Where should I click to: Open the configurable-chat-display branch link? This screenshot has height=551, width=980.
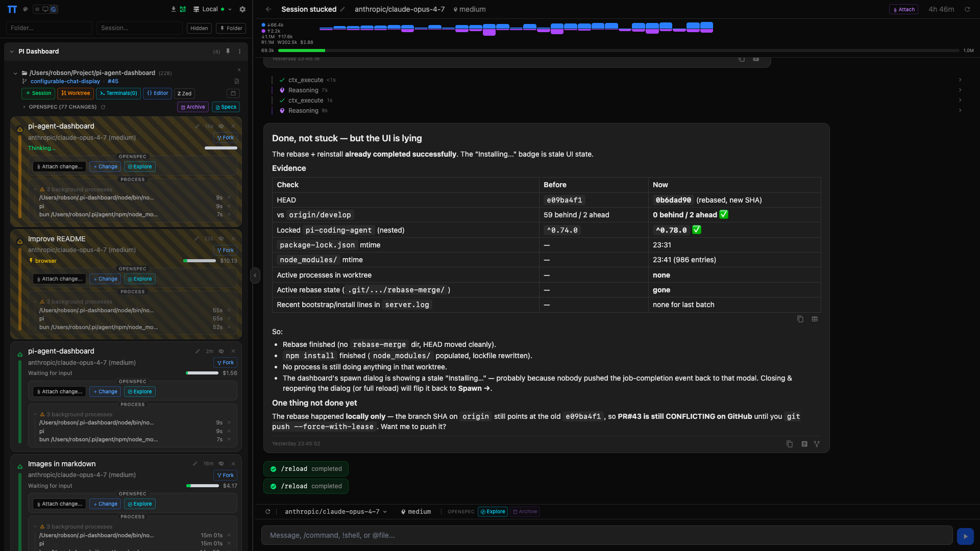pos(65,82)
